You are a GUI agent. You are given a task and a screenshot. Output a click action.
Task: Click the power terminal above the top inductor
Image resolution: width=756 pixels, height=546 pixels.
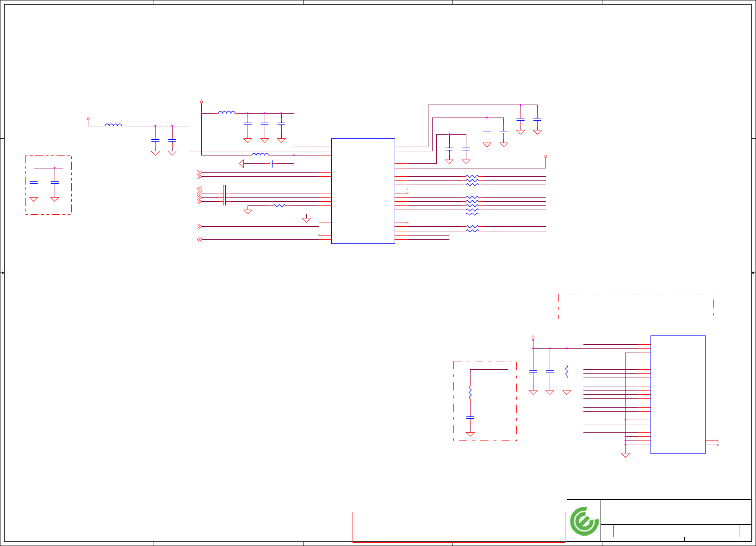[201, 102]
